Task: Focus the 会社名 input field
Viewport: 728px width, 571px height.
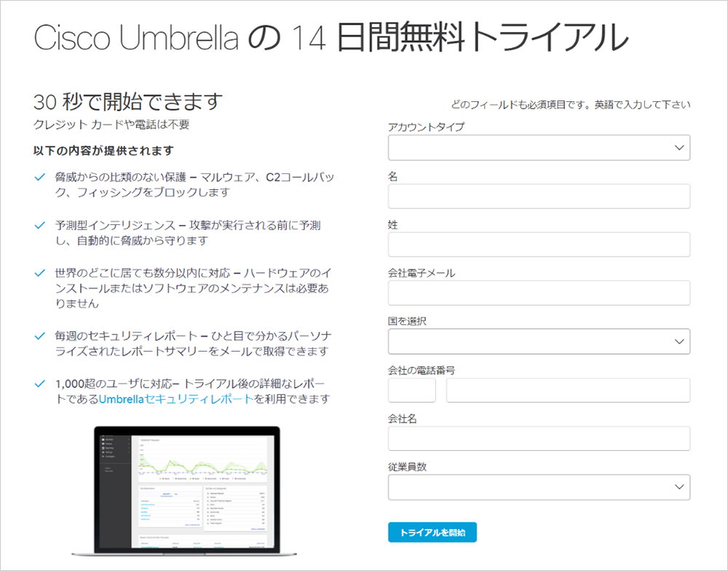Action: (539, 438)
